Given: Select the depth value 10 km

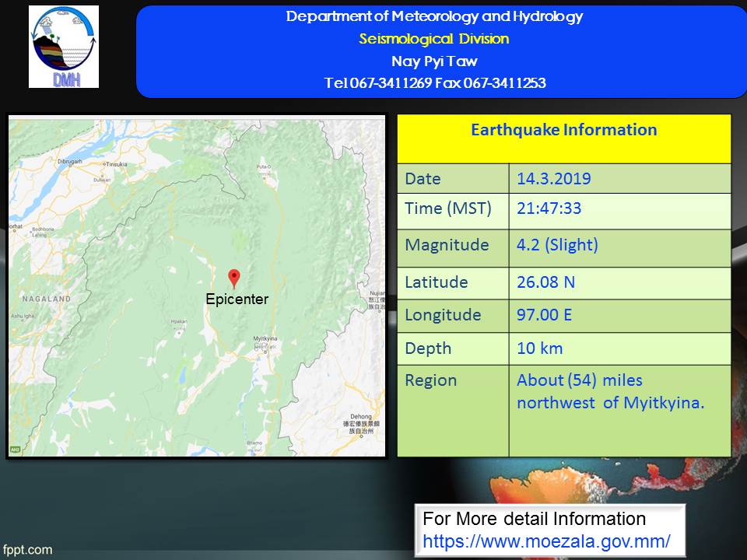Looking at the screenshot, I should (x=540, y=348).
